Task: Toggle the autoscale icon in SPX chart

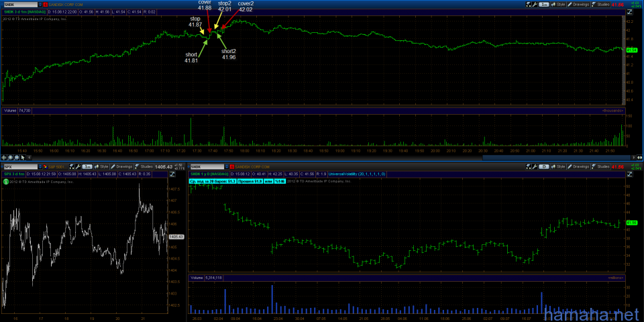Action: pyautogui.click(x=171, y=174)
